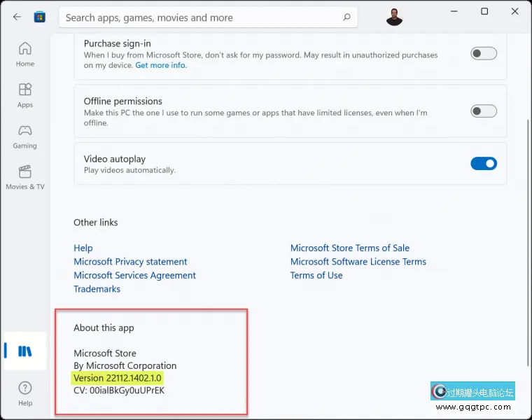Open the Get more info link
The width and height of the screenshot is (532, 420).
pos(161,65)
